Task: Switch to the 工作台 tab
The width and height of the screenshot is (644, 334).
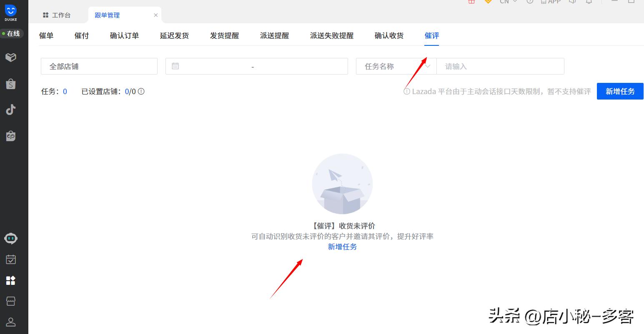Action: point(61,15)
